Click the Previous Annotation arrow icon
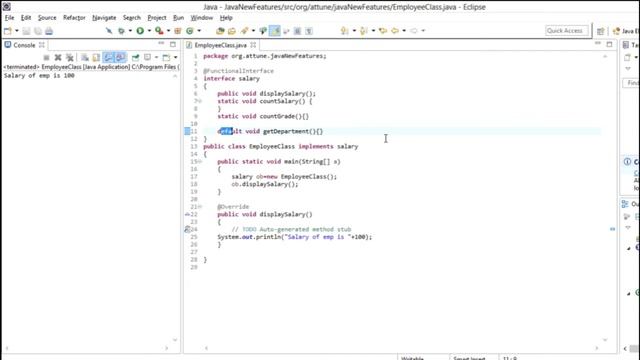The width and height of the screenshot is (640, 360). [x=364, y=31]
